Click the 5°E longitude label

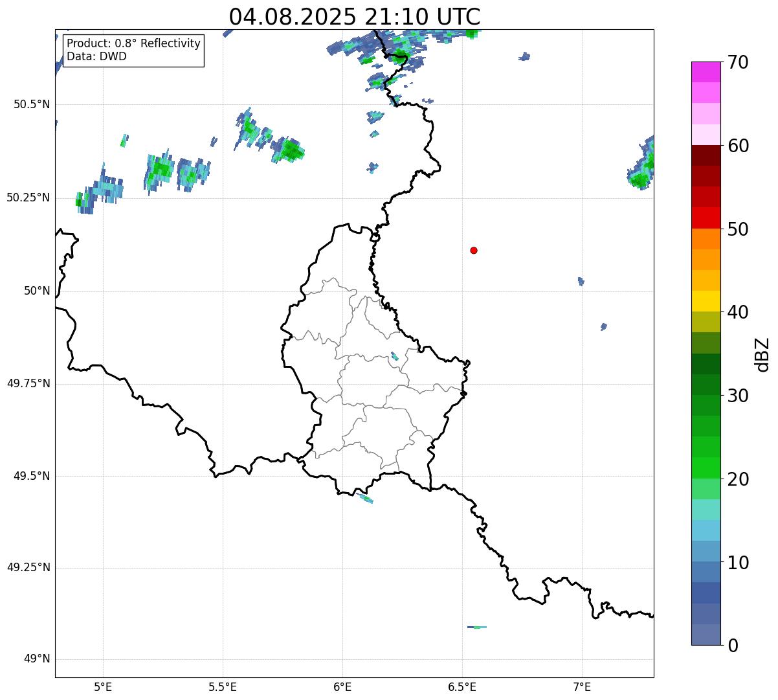click(103, 686)
